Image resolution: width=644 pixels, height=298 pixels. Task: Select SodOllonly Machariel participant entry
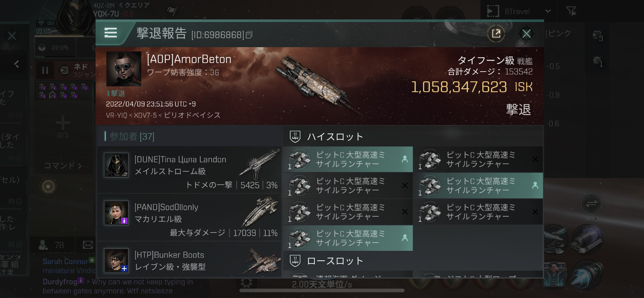coord(189,217)
